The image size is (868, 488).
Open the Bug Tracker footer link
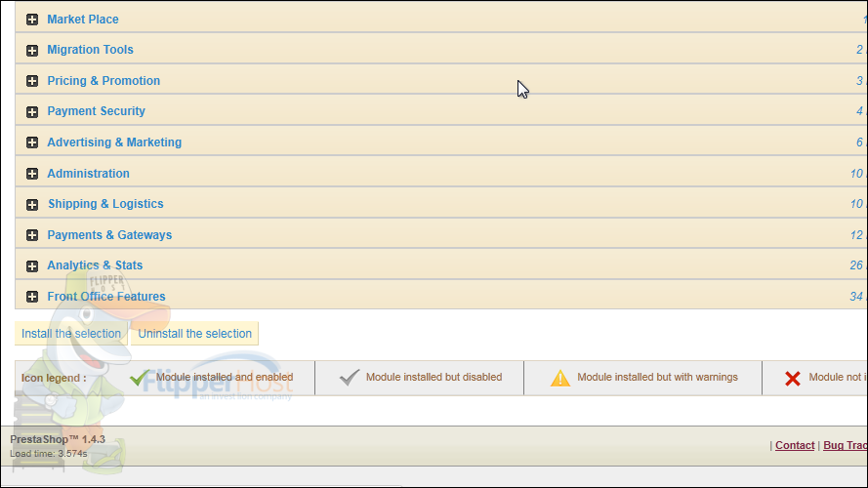(x=846, y=445)
